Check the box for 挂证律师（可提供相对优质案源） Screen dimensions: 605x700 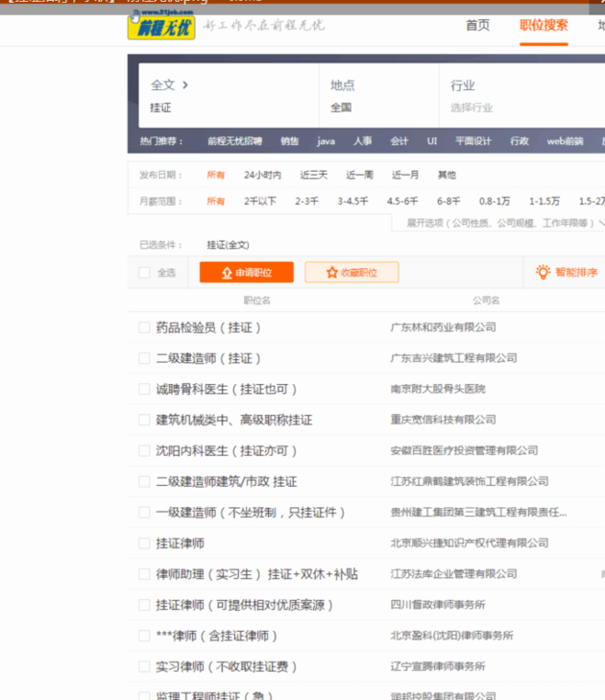[144, 605]
